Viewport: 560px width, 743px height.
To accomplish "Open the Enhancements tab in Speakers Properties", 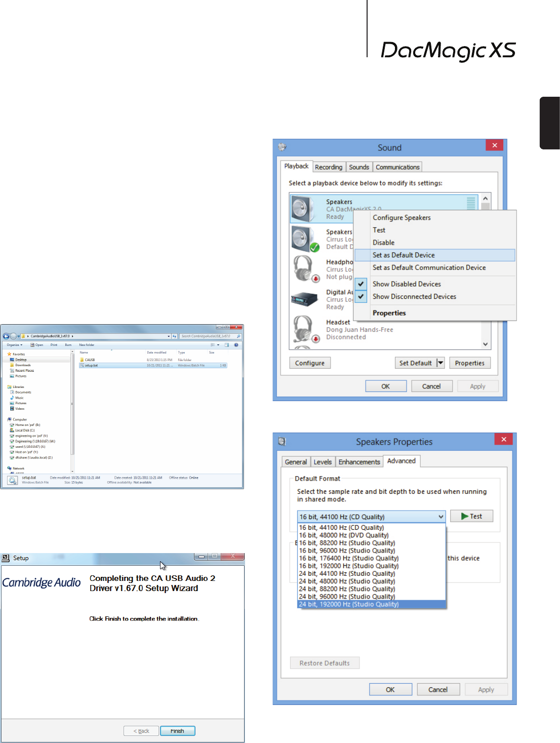I will [359, 462].
